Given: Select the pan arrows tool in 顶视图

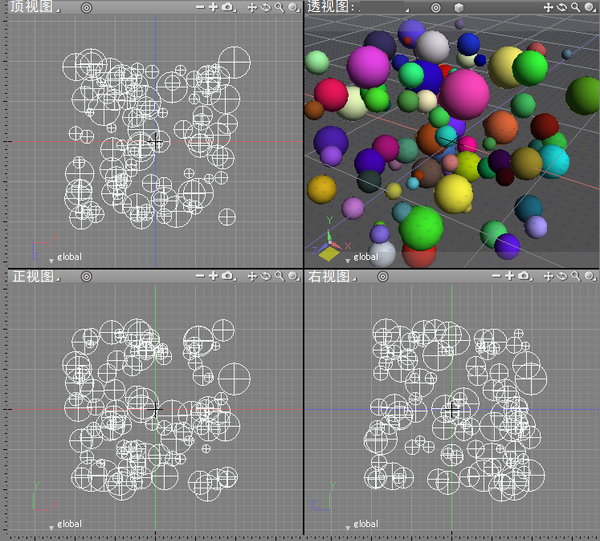Looking at the screenshot, I should coord(252,8).
